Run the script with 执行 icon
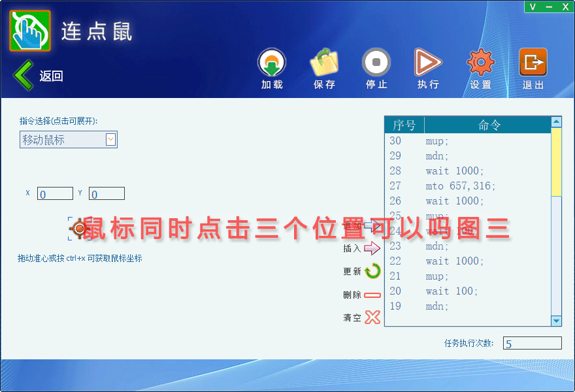The height and width of the screenshot is (392, 575). (x=428, y=62)
